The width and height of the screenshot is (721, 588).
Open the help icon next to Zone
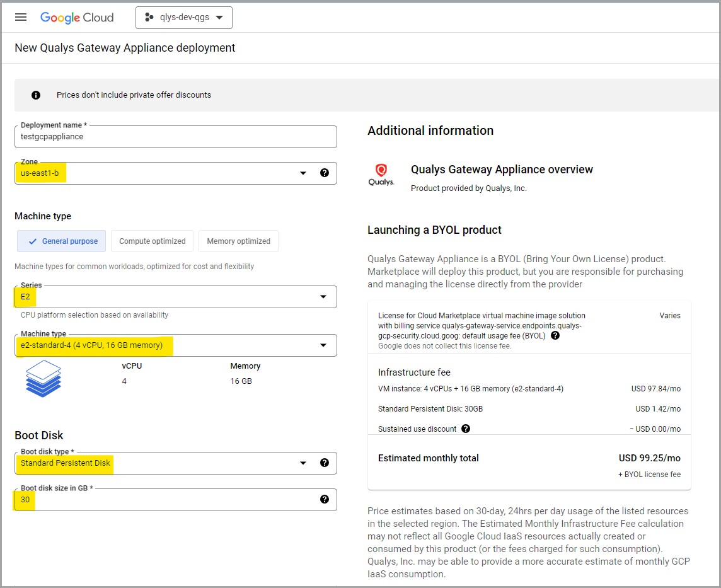tap(325, 173)
